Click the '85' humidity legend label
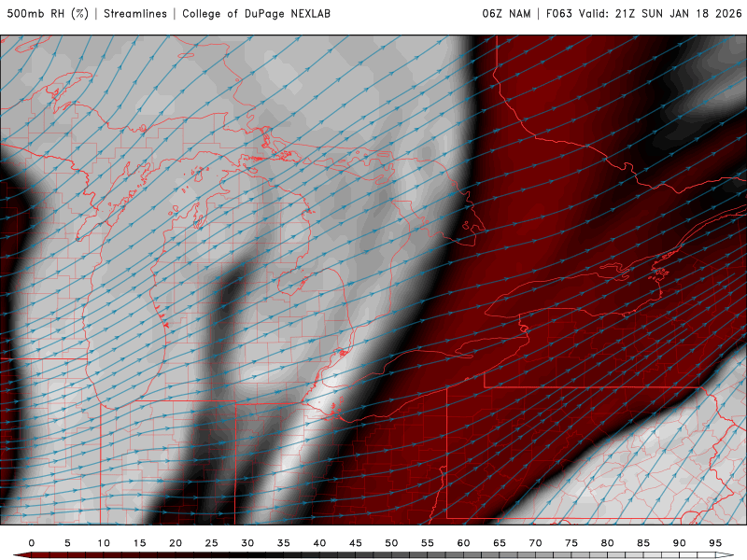The width and height of the screenshot is (747, 560). [643, 543]
